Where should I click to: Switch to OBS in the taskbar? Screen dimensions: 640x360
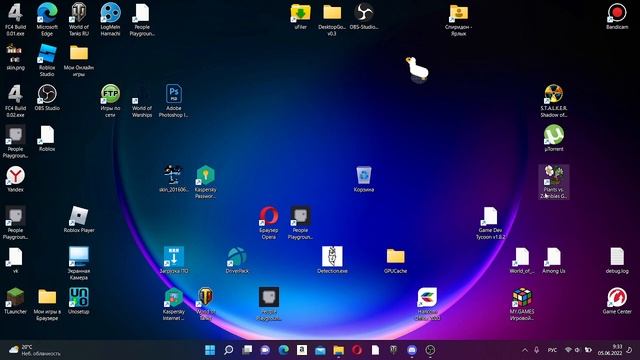tap(430, 350)
